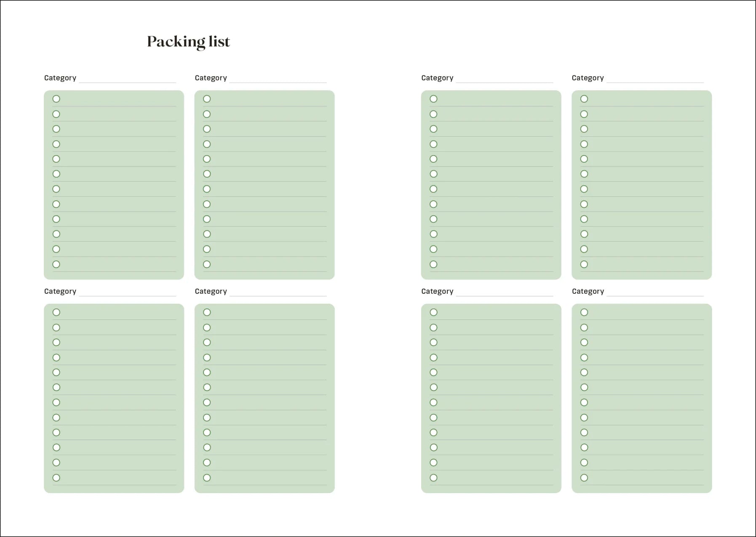Check the first circle in the top-left list
The height and width of the screenshot is (537, 756).
point(56,99)
